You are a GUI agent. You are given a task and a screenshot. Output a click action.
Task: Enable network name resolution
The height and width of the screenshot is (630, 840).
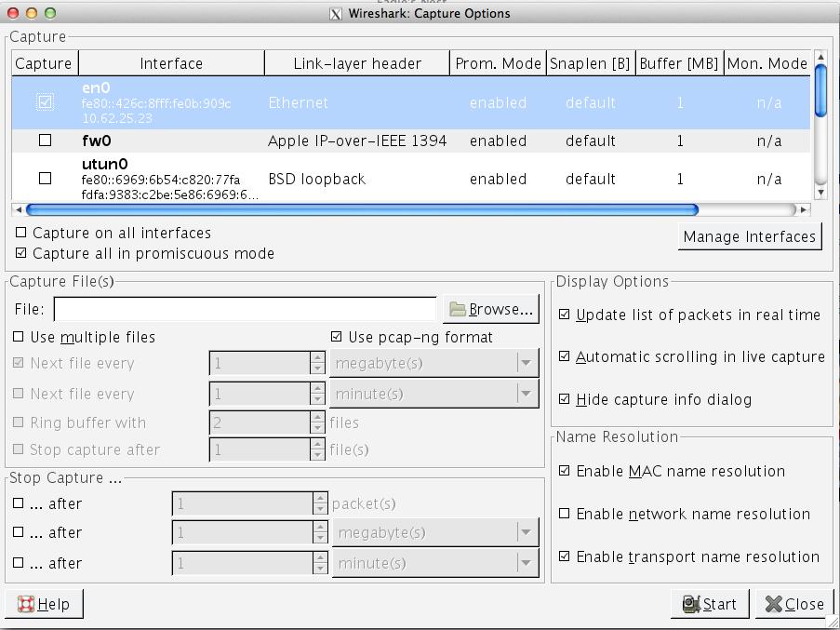(x=564, y=514)
